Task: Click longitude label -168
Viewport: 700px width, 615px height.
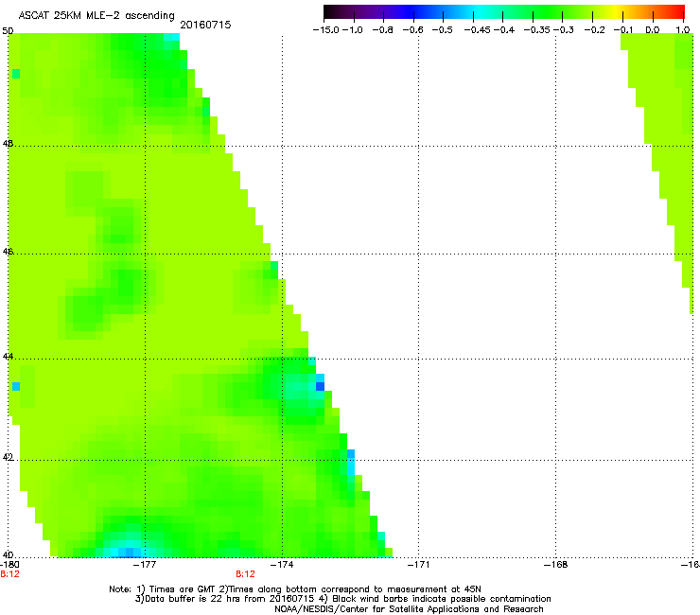Action: coord(556,565)
